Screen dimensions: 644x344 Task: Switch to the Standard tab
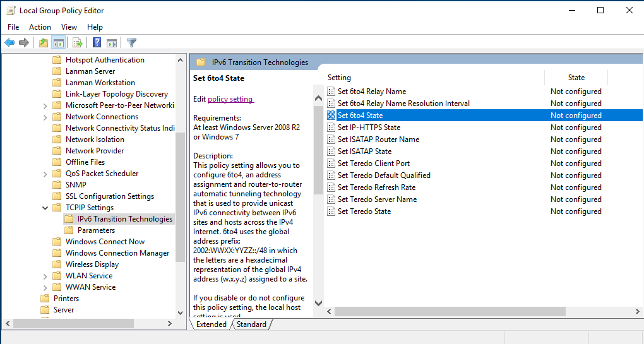coord(251,324)
